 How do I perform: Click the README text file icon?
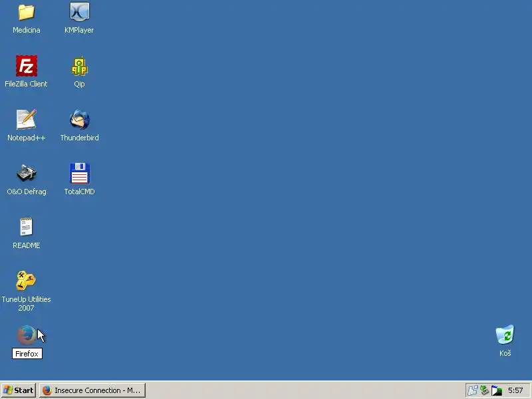27,227
